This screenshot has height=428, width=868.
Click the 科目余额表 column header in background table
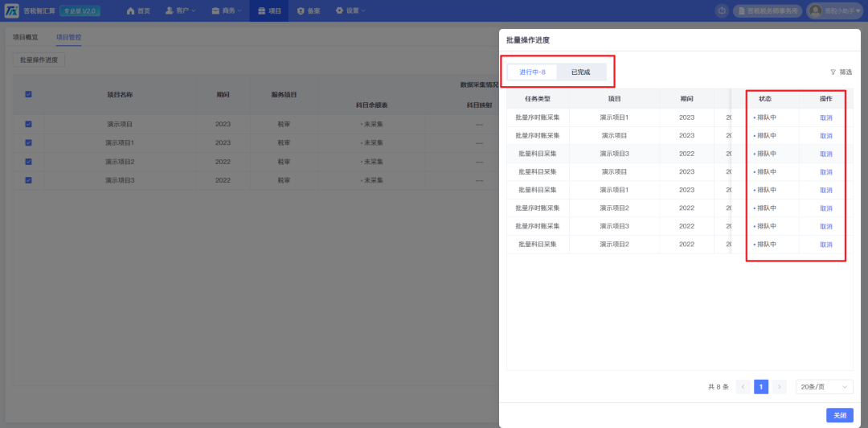371,105
